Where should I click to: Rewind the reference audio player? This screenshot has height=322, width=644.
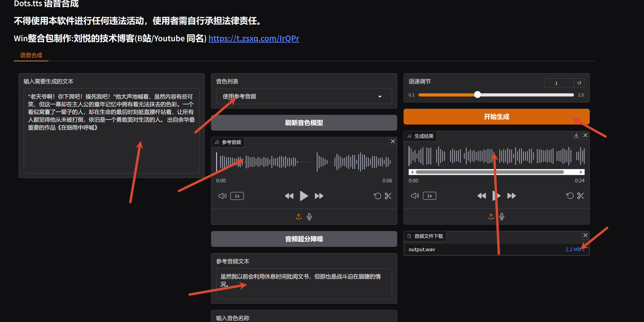click(x=289, y=196)
